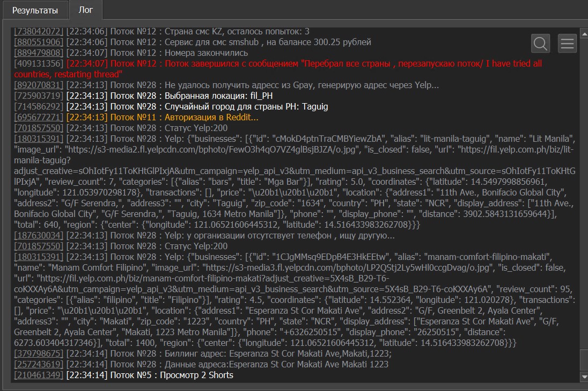Open the hamburger menu icon
Viewport: 588px width, 391px height.
[567, 44]
